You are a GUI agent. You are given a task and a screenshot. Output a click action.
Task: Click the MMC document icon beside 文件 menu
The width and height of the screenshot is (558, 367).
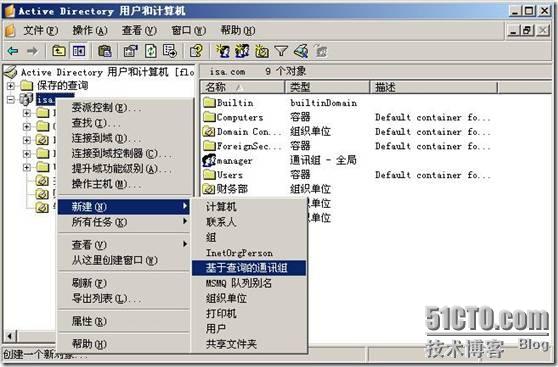[x=10, y=31]
